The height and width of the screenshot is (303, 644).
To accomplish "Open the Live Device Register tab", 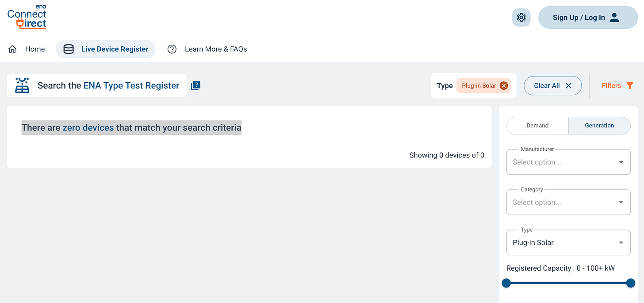I will click(x=106, y=49).
